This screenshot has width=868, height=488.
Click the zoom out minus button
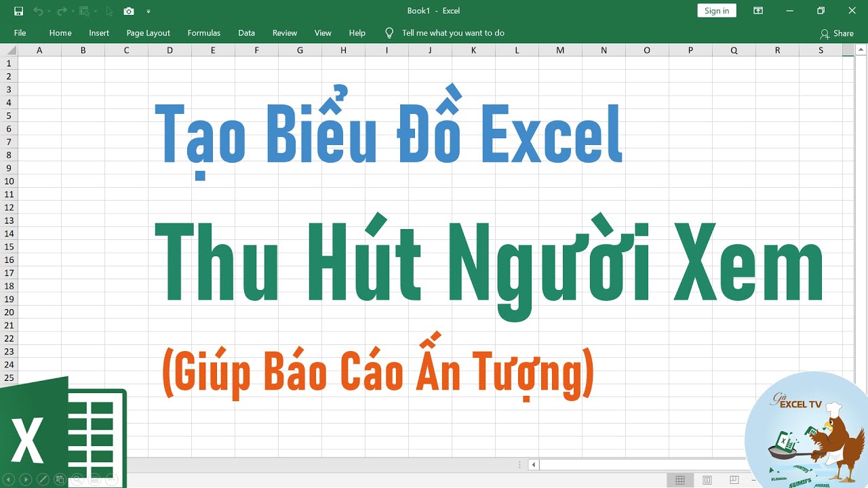[x=753, y=481]
